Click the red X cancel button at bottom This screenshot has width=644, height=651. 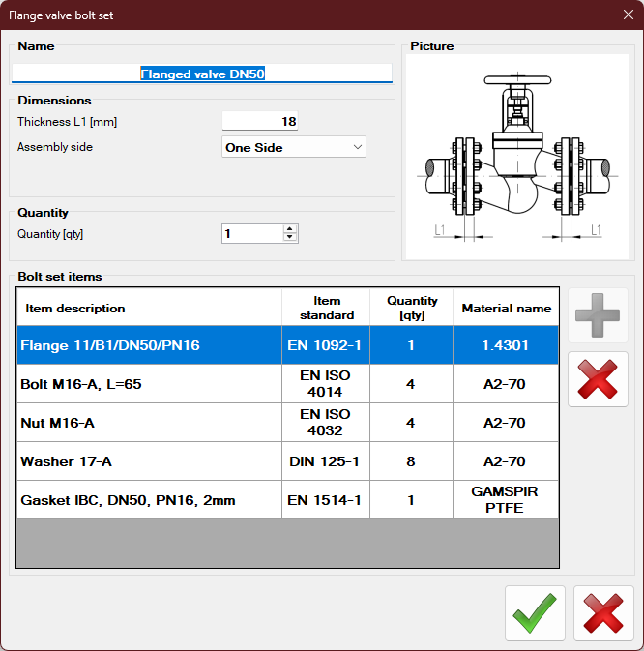tap(603, 613)
